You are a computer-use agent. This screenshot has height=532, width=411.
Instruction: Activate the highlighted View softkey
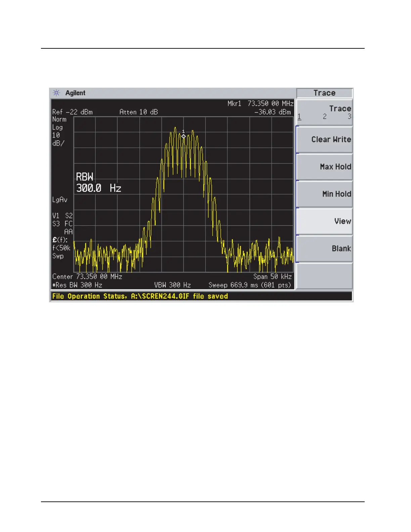point(324,221)
